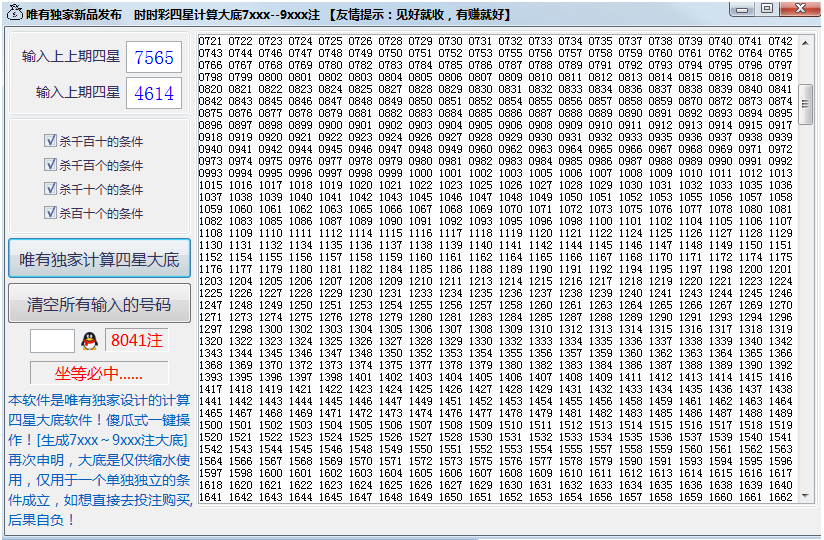Viewport: 824px width, 540px height.
Task: Toggle the 杀千百十的条件 checkbox
Action: pos(50,141)
